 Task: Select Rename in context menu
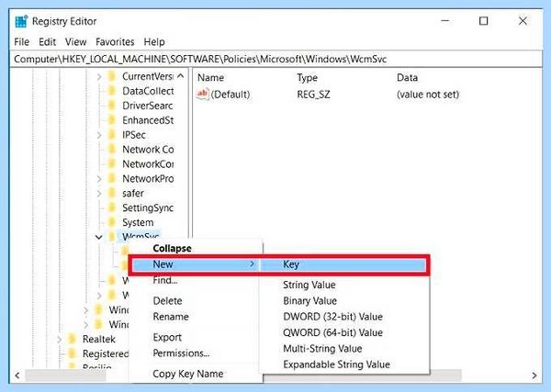point(171,317)
